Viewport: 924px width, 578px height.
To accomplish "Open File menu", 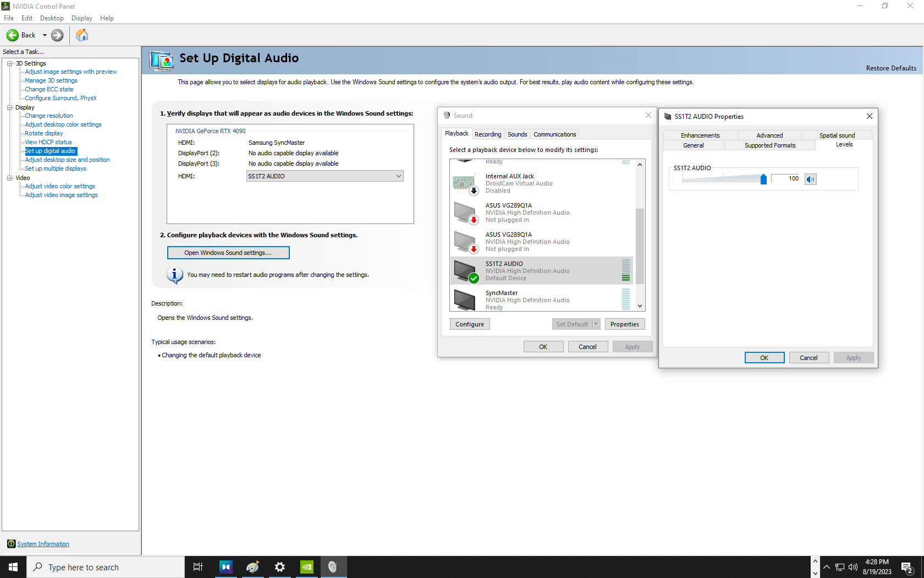I will (x=9, y=18).
